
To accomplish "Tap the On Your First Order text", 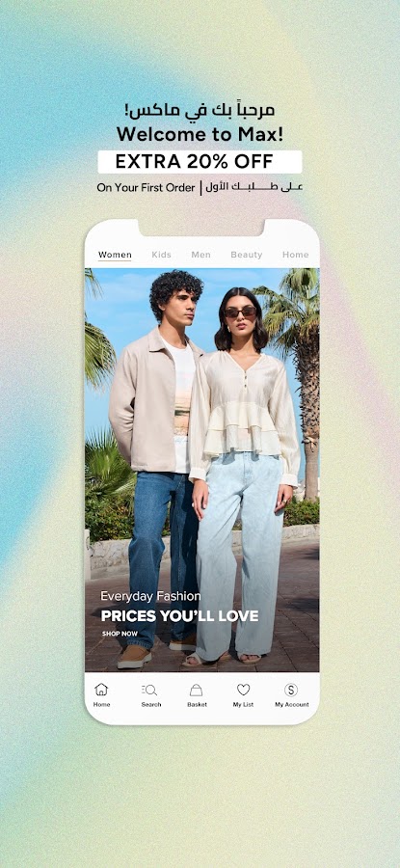I will click(147, 188).
